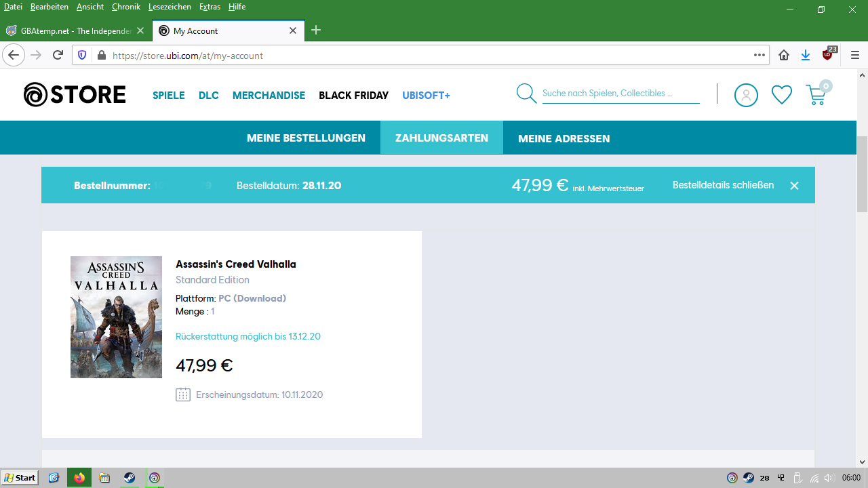This screenshot has height=488, width=868.
Task: Click the Plattform PC (Download) text
Action: (231, 298)
